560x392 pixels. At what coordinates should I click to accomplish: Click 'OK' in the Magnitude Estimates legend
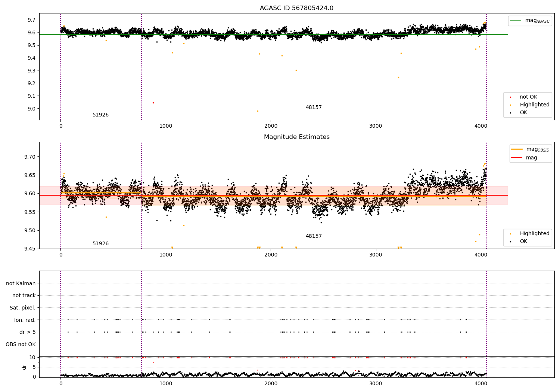click(x=523, y=242)
